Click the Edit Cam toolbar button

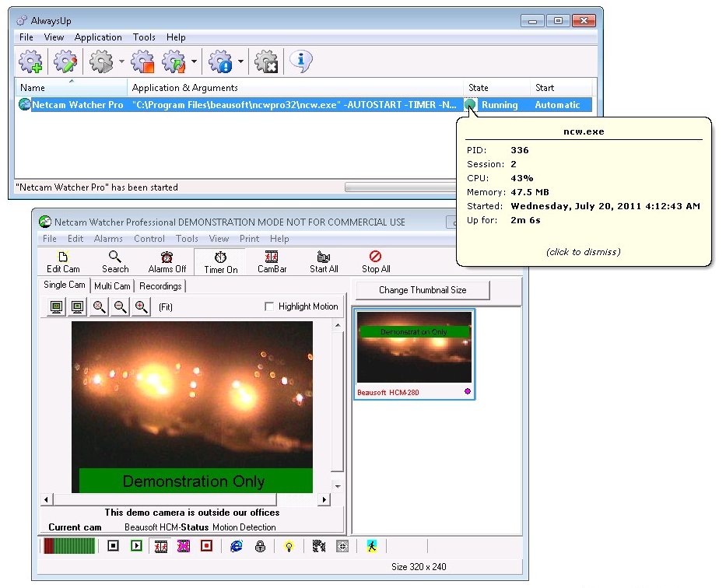[63, 262]
